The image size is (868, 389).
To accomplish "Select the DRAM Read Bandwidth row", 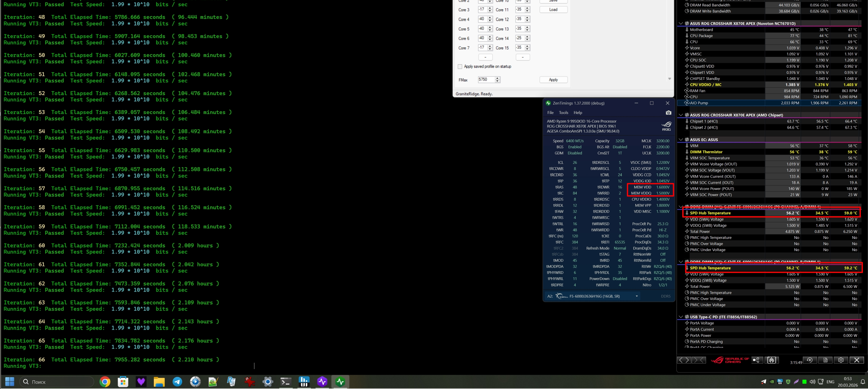I will point(772,5).
